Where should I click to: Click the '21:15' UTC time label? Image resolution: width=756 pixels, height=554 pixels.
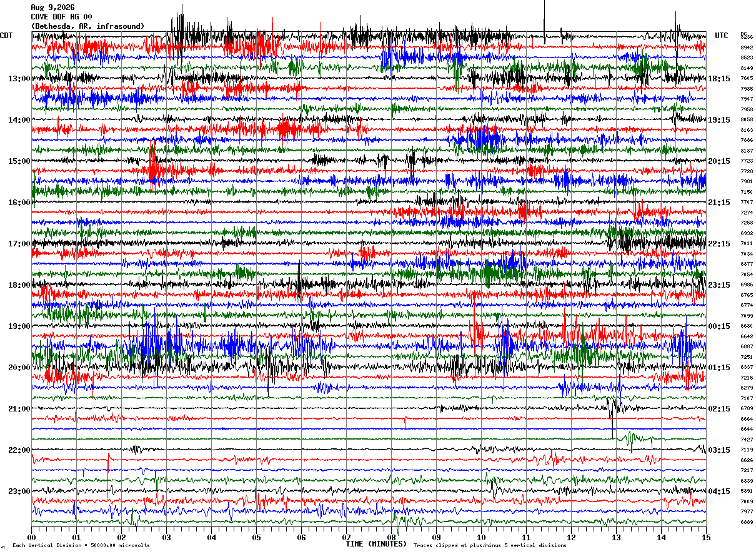click(x=719, y=203)
